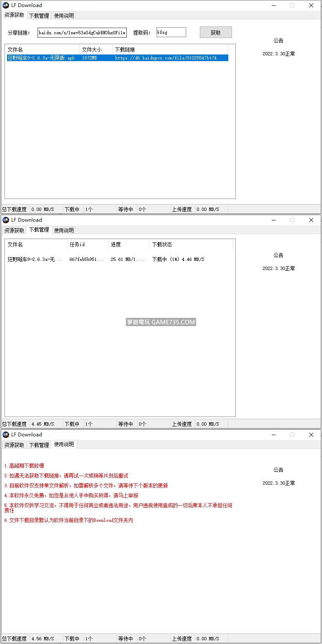The image size is (322, 644).
Task: Click the 任务id column header
Action: (x=88, y=244)
